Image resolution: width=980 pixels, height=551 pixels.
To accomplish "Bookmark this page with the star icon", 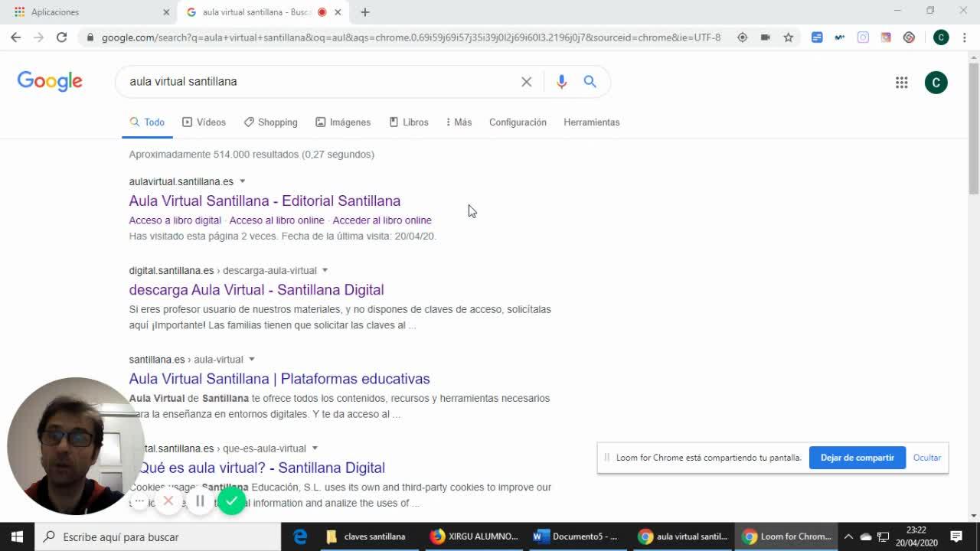I will tap(788, 37).
